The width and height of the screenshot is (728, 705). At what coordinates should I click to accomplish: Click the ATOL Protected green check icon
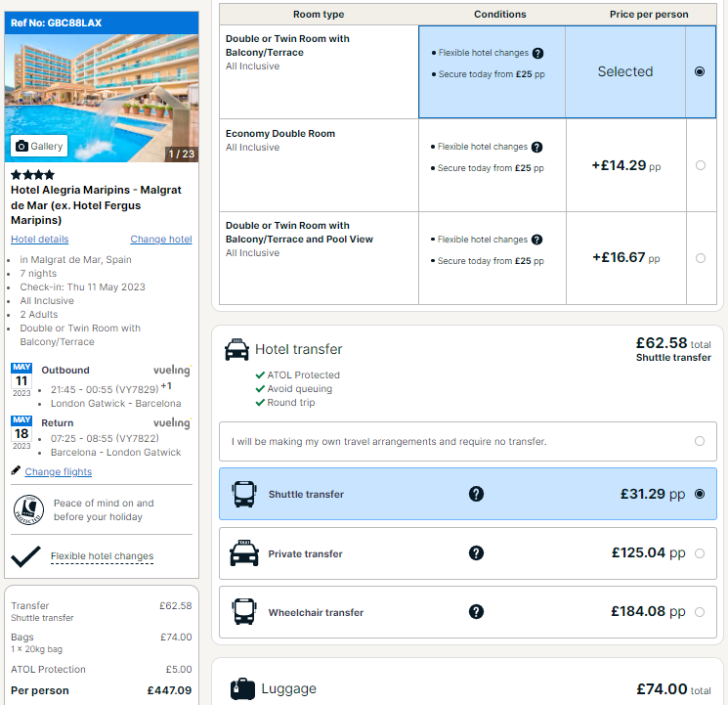pyautogui.click(x=260, y=375)
